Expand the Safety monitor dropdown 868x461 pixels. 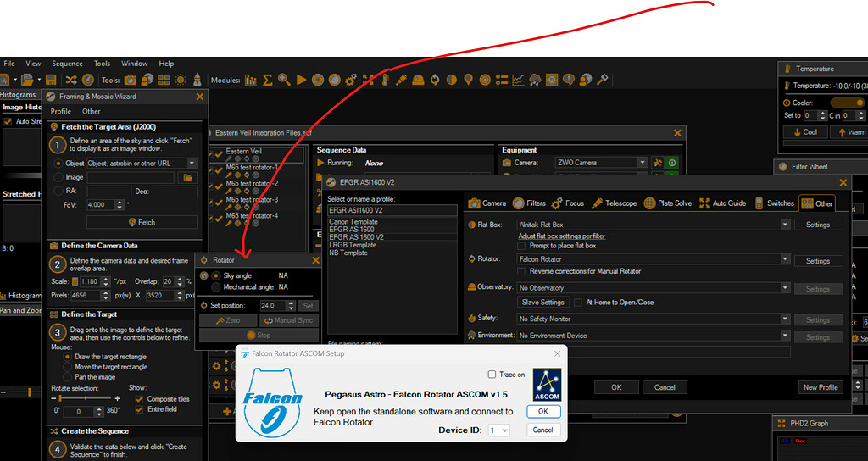[785, 319]
